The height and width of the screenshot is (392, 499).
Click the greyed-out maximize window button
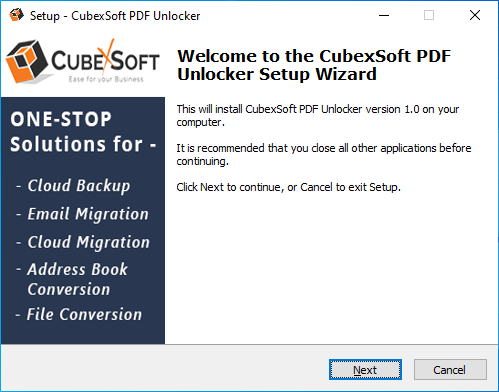[x=429, y=15]
